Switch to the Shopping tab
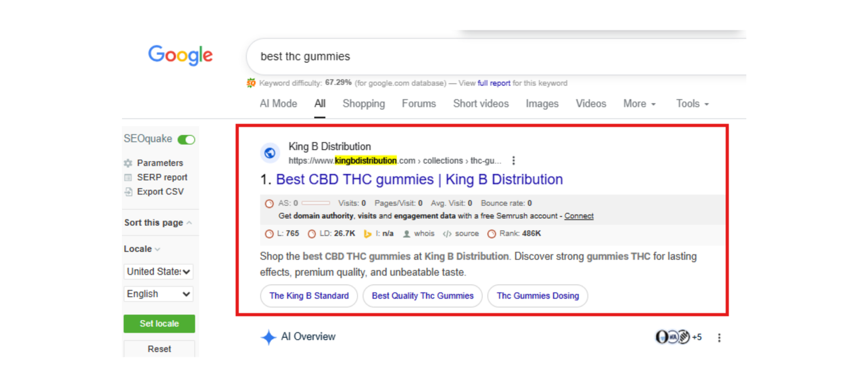Screen dimensions: 868x387 [x=363, y=104]
